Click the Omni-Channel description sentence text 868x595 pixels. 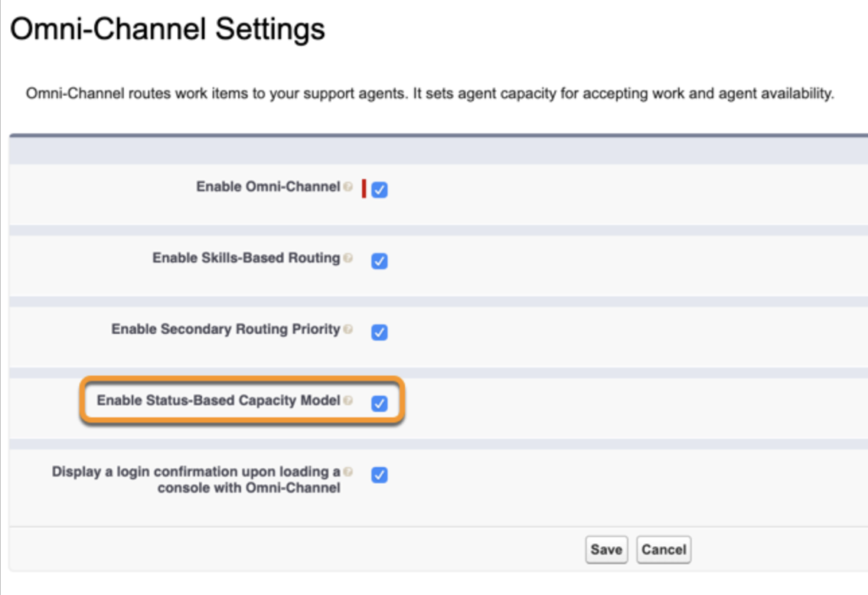tap(432, 93)
